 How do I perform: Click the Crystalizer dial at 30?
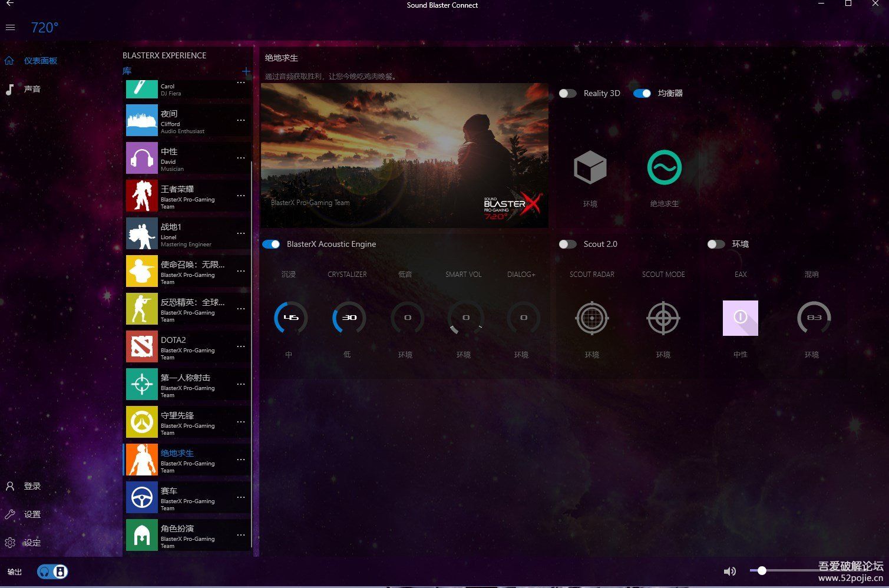pos(349,318)
